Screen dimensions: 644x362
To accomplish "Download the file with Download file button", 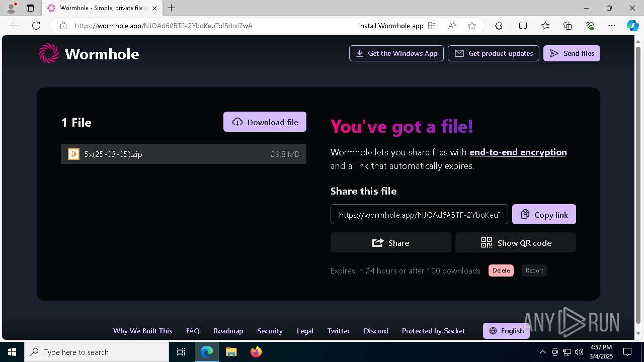I will 265,122.
